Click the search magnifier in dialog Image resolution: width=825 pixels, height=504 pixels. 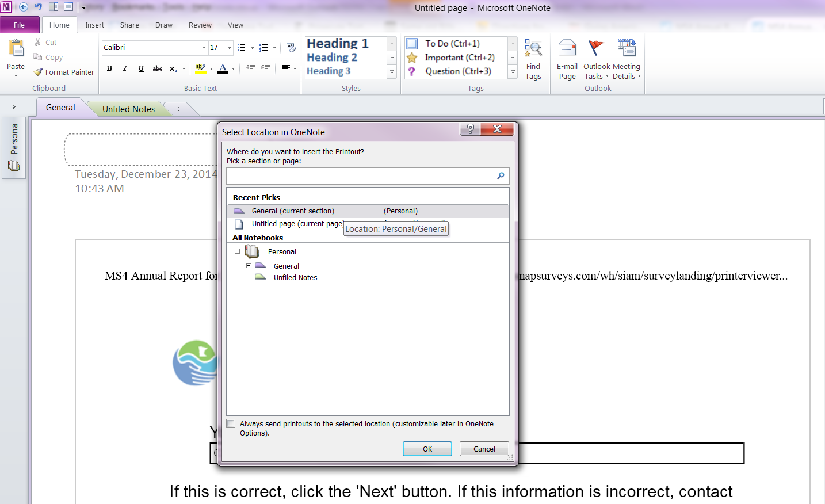pos(501,176)
